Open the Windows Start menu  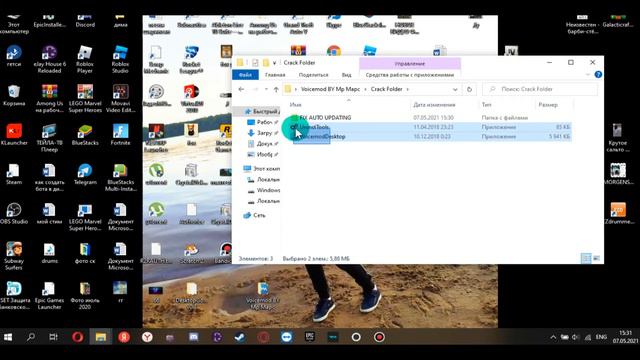click(x=8, y=337)
